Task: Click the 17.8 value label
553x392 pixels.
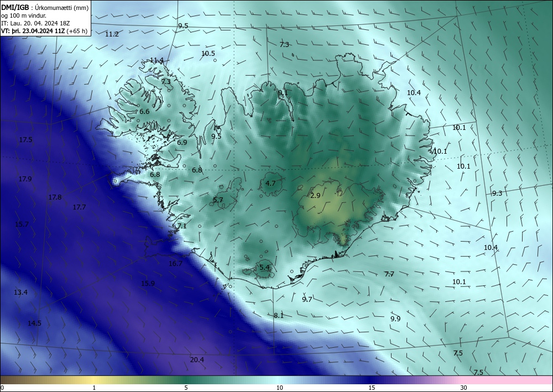Action: click(x=55, y=197)
